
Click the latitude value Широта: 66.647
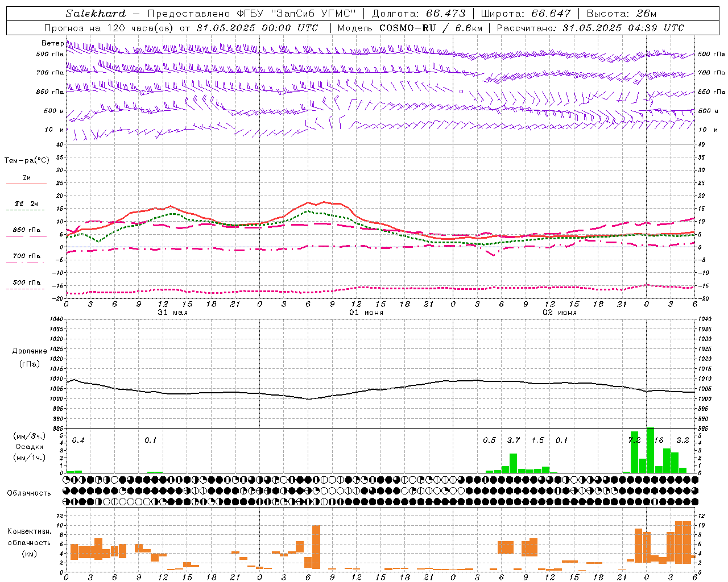coord(526,14)
